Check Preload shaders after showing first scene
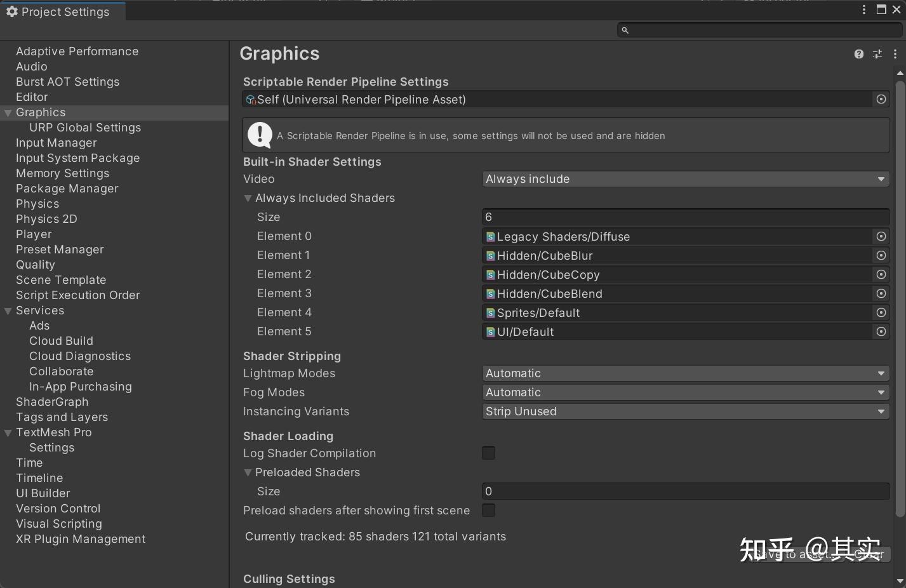This screenshot has width=906, height=588. (488, 510)
